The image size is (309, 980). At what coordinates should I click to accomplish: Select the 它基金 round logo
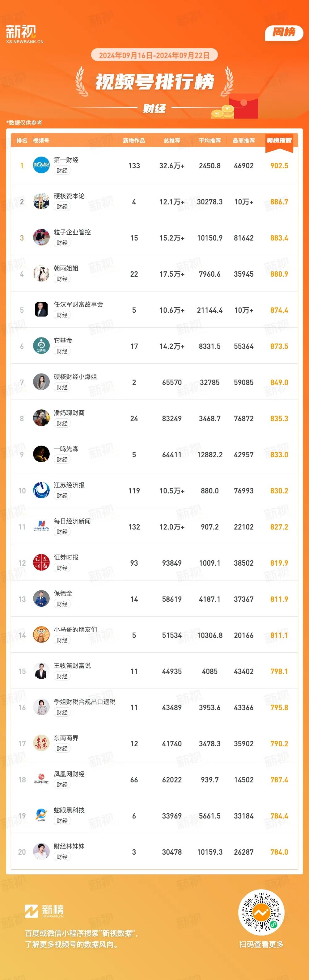click(41, 346)
